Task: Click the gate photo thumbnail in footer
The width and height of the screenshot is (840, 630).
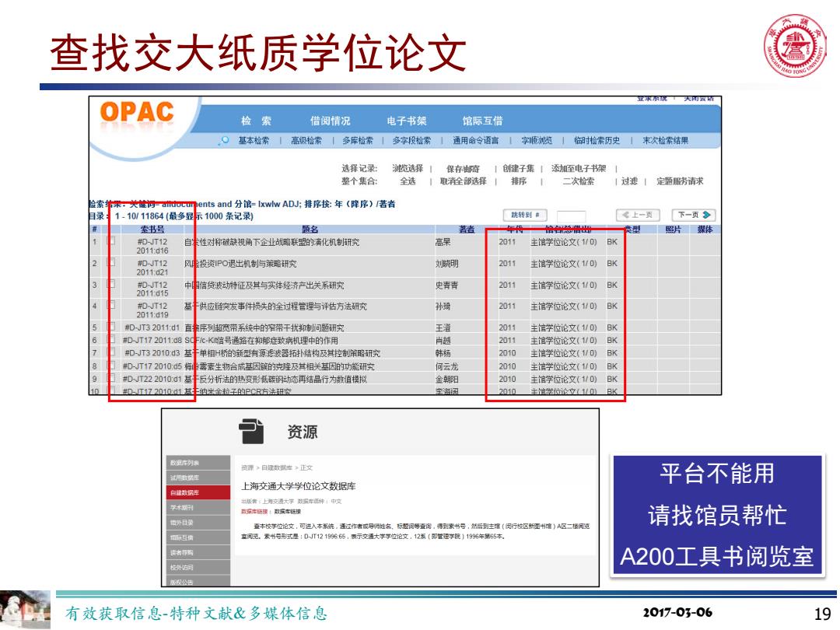Action: pyautogui.click(x=26, y=610)
